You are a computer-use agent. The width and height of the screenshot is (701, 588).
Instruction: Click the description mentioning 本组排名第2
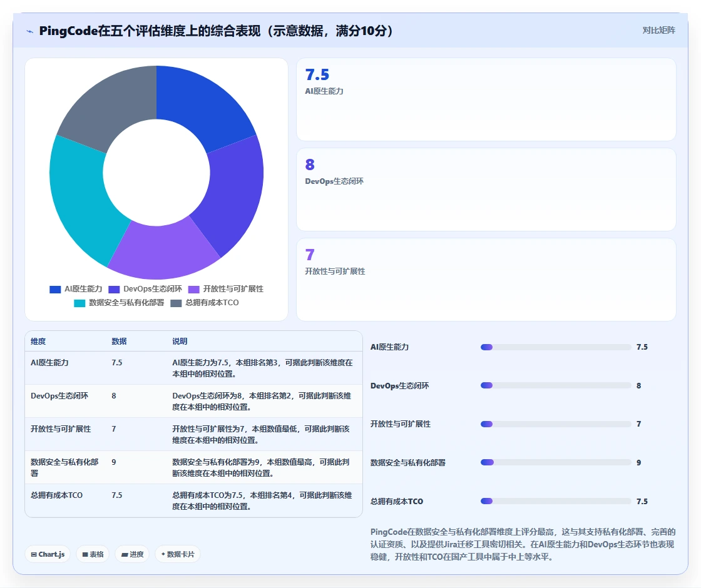click(x=262, y=401)
